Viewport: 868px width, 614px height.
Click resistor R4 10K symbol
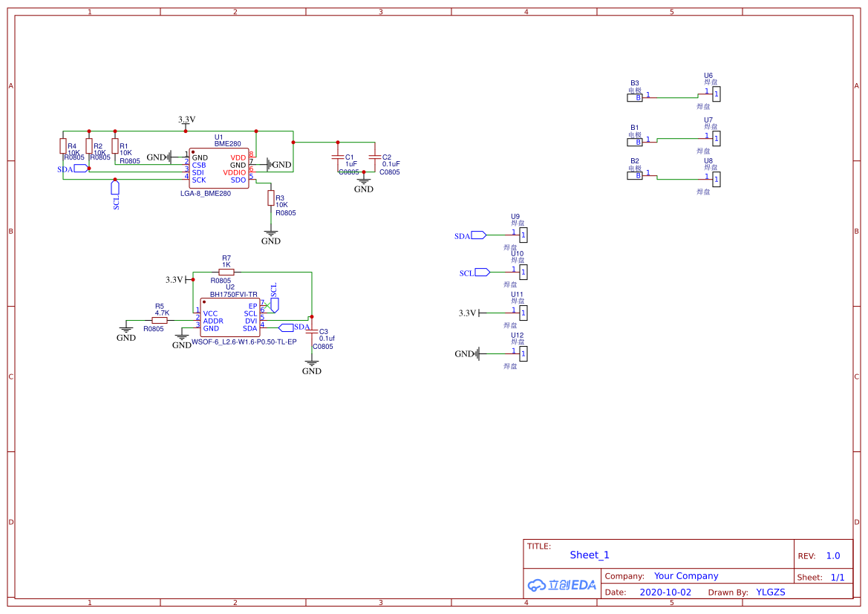tap(63, 146)
